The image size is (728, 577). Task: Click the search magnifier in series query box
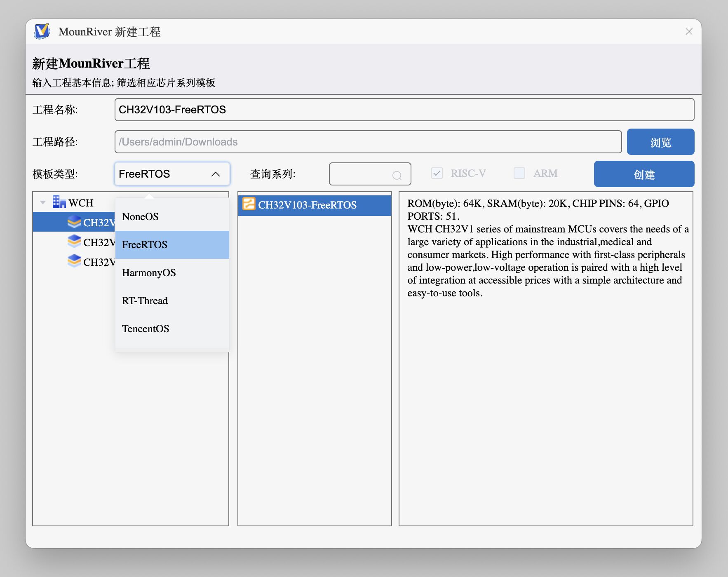(x=397, y=176)
